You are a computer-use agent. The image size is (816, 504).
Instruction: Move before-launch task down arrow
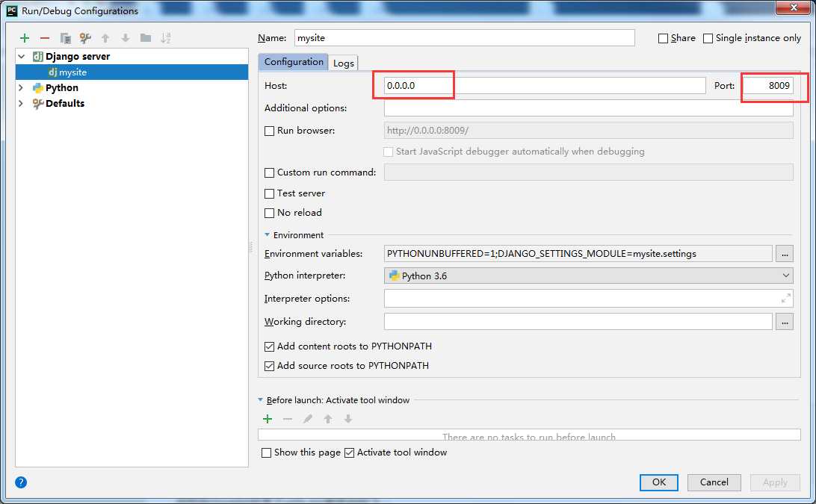coord(348,419)
